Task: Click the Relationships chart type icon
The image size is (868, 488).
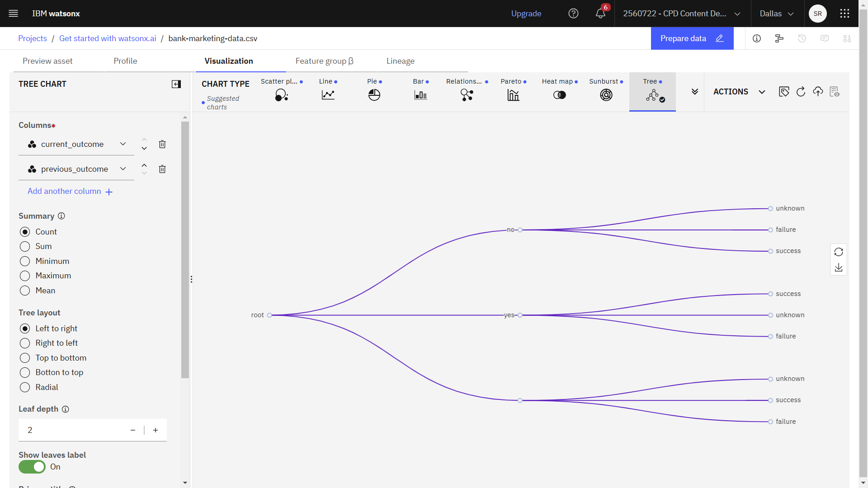Action: click(x=467, y=94)
